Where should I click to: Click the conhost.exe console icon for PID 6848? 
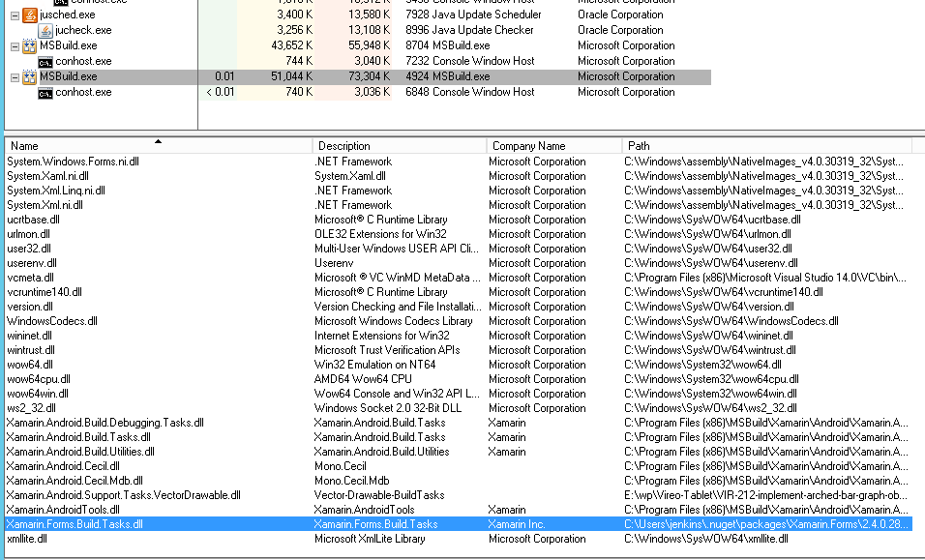coord(45,93)
